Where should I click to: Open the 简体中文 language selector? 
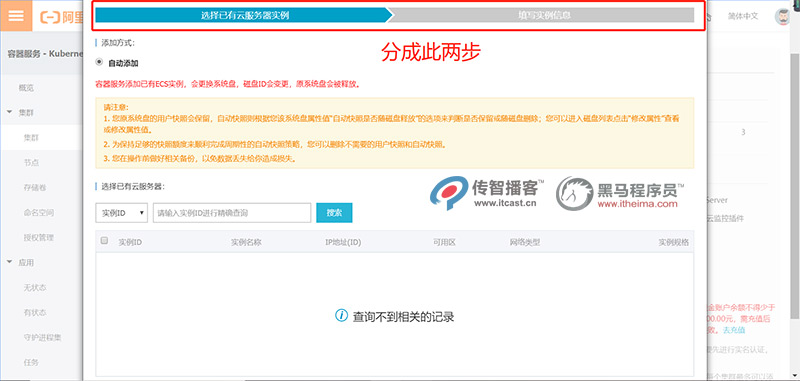743,16
